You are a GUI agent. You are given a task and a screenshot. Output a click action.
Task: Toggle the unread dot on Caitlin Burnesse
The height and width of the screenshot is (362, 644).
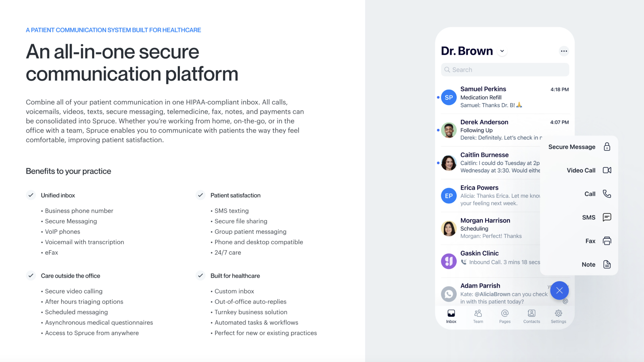437,162
